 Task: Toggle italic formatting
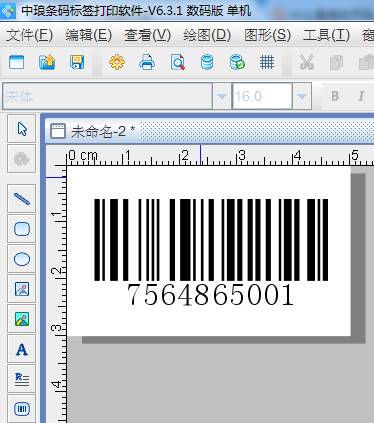tap(361, 96)
